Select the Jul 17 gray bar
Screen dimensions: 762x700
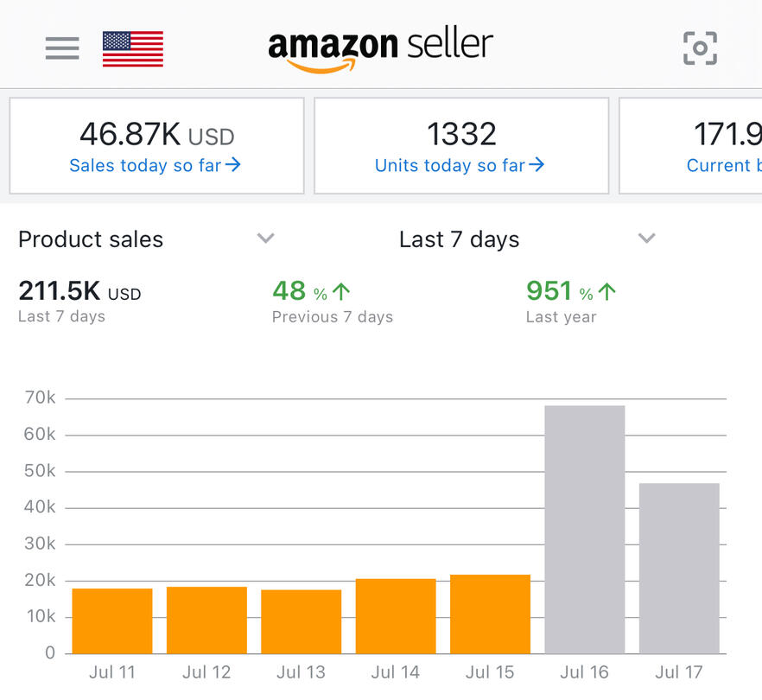click(679, 568)
